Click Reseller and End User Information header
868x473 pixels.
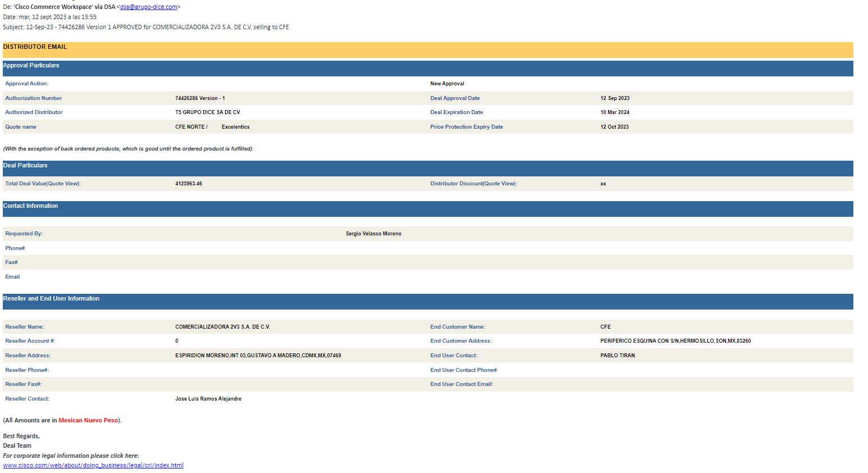51,299
